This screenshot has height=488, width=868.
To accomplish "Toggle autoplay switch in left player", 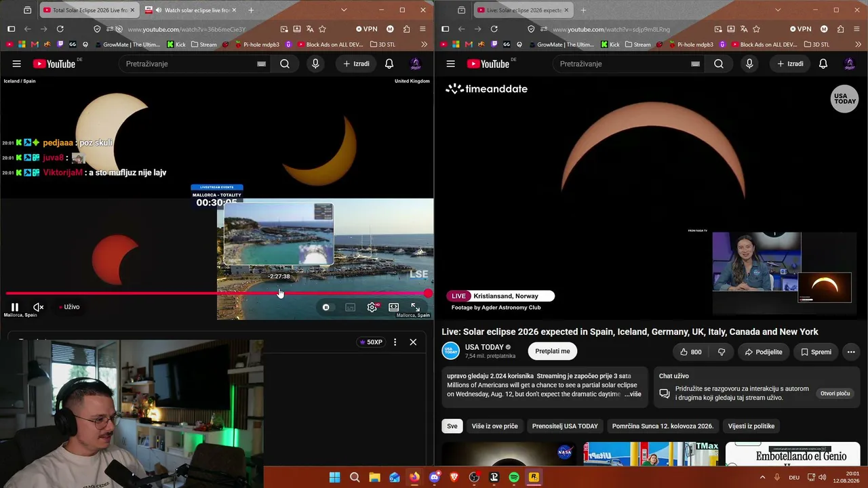I will click(x=326, y=307).
